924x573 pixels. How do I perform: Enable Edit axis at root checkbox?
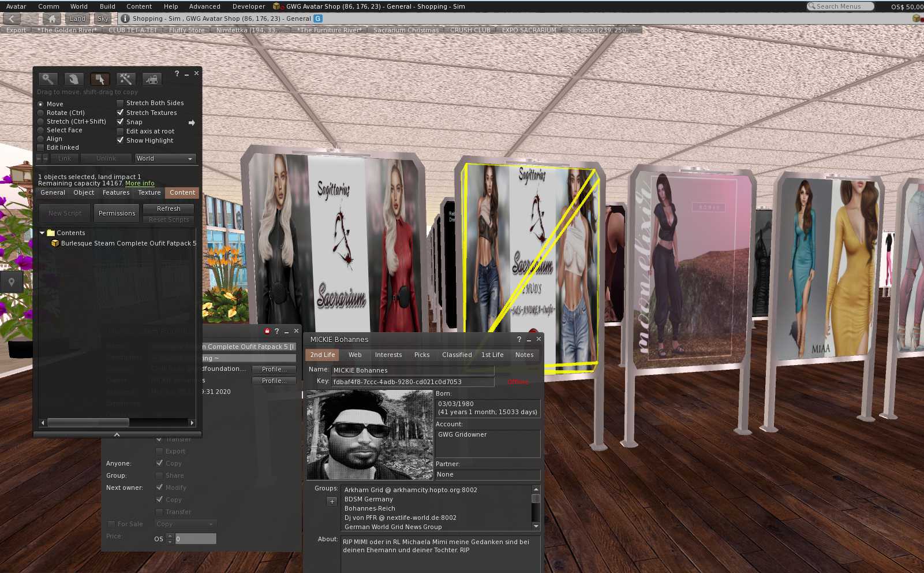(120, 131)
